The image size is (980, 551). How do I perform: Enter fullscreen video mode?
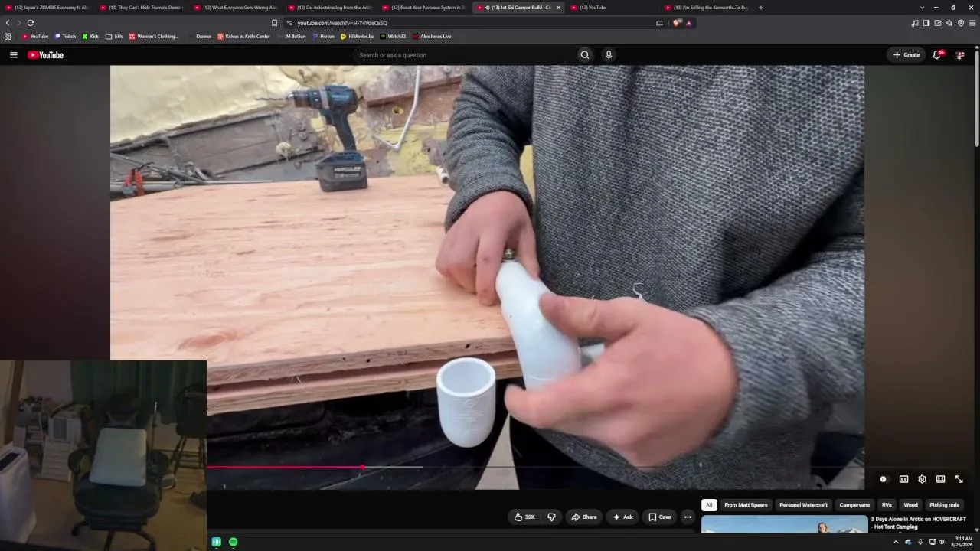click(959, 479)
